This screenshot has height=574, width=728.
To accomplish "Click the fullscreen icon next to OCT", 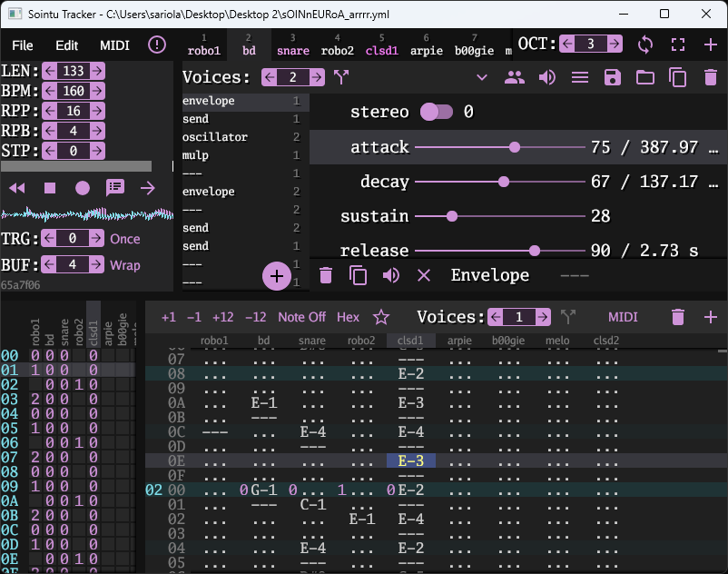I will (x=678, y=45).
